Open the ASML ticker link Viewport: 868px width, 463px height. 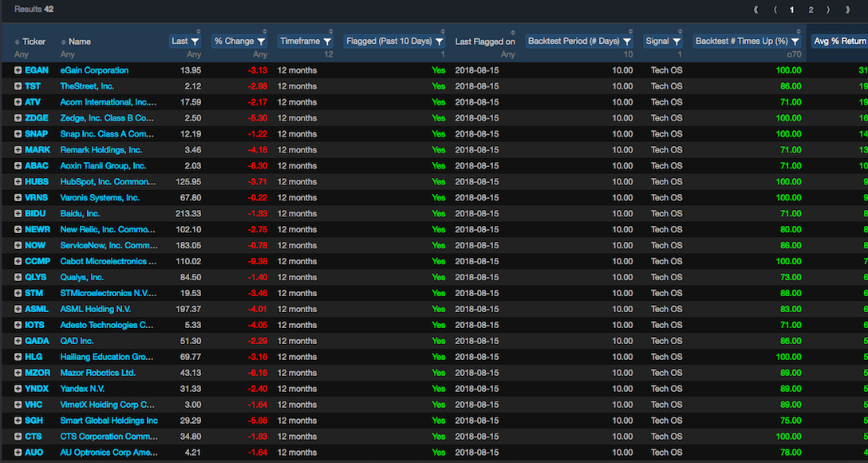coord(37,309)
